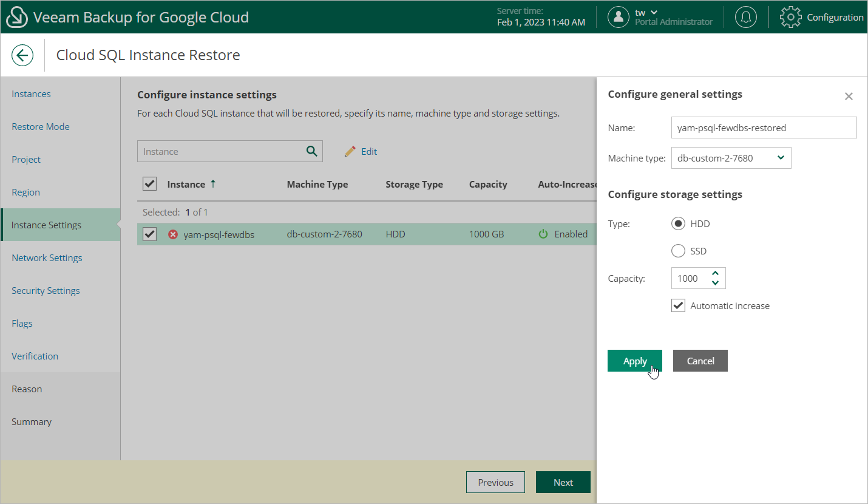This screenshot has width=868, height=504.
Task: Click the Server time display
Action: (x=541, y=17)
